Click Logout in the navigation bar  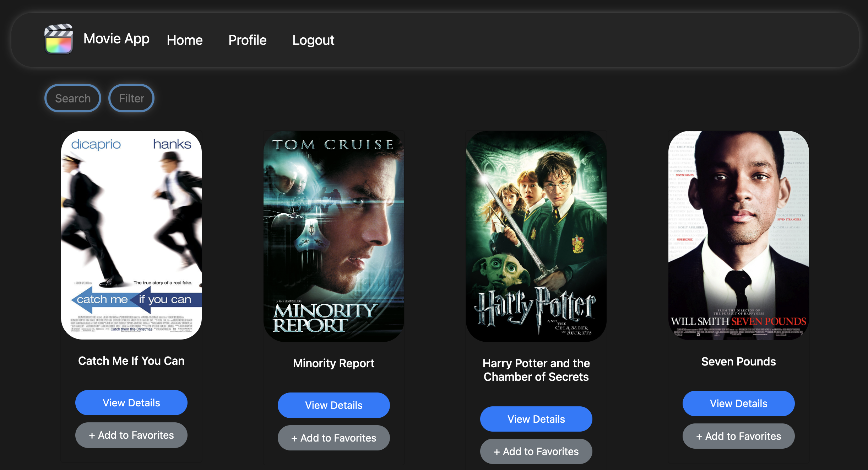pyautogui.click(x=313, y=40)
